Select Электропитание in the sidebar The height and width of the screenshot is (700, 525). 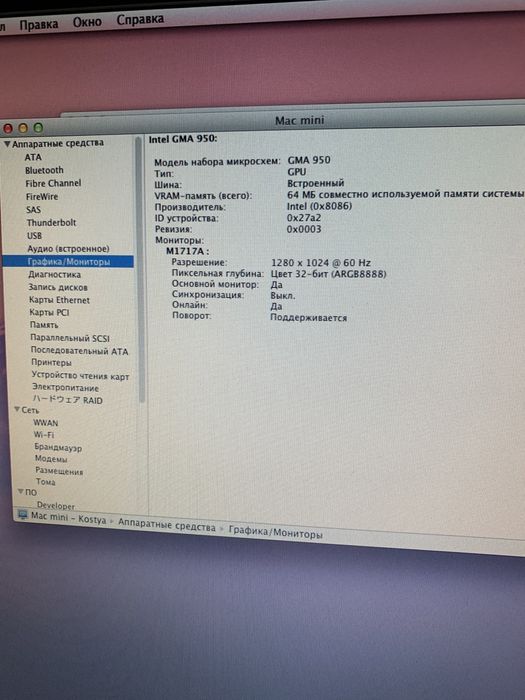click(66, 388)
